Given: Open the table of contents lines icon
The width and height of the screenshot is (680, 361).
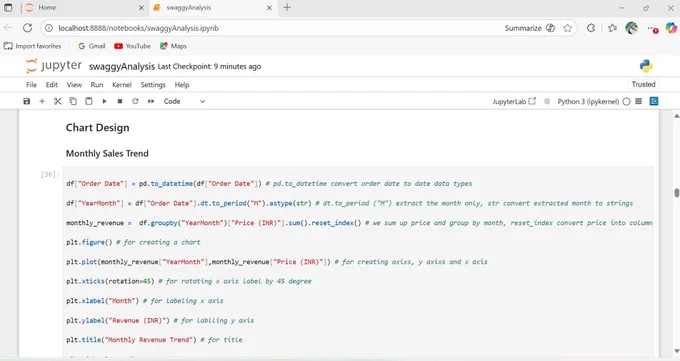Looking at the screenshot, I should 638,101.
